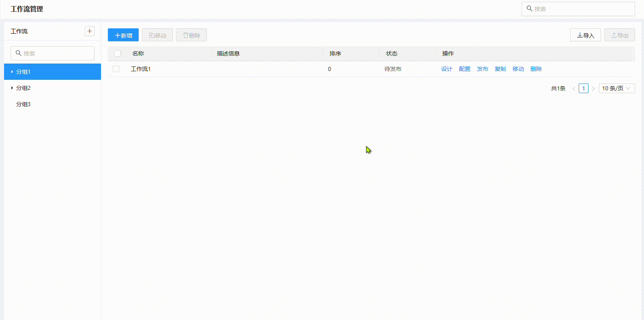The width and height of the screenshot is (644, 320).
Task: Toggle the select-all checkbox in table header
Action: 118,53
